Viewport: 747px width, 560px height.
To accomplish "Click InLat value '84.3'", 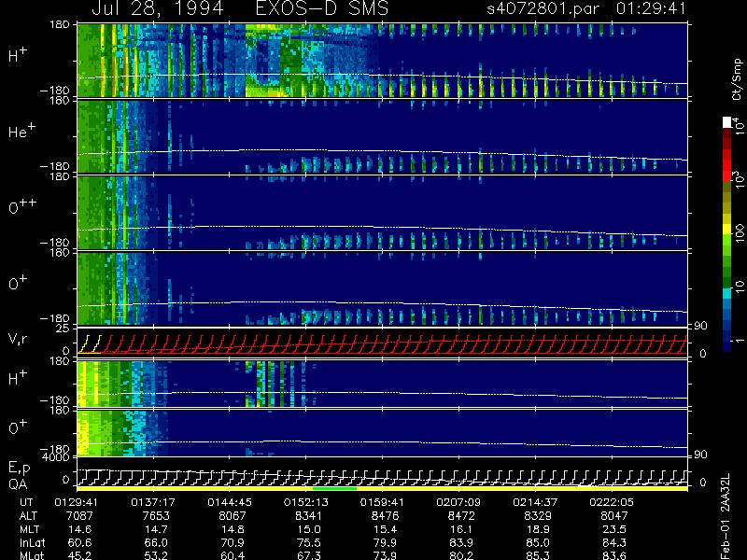I will pos(614,542).
